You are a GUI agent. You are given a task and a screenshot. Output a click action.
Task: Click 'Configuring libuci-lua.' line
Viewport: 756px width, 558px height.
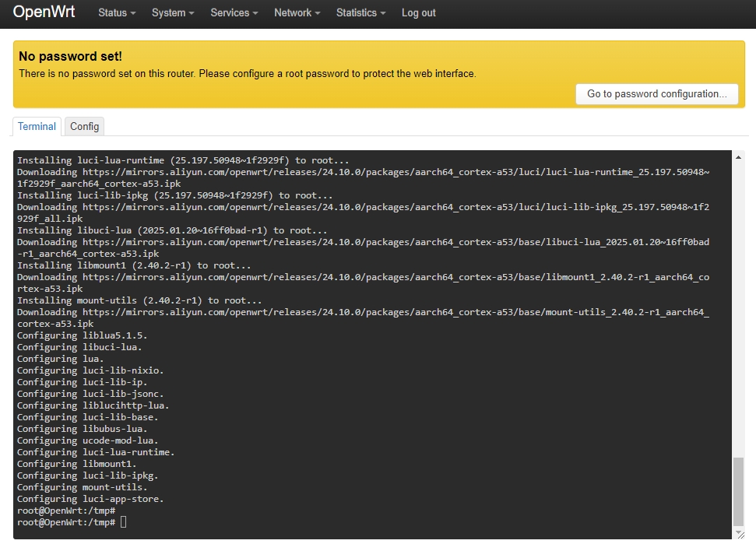(79, 347)
